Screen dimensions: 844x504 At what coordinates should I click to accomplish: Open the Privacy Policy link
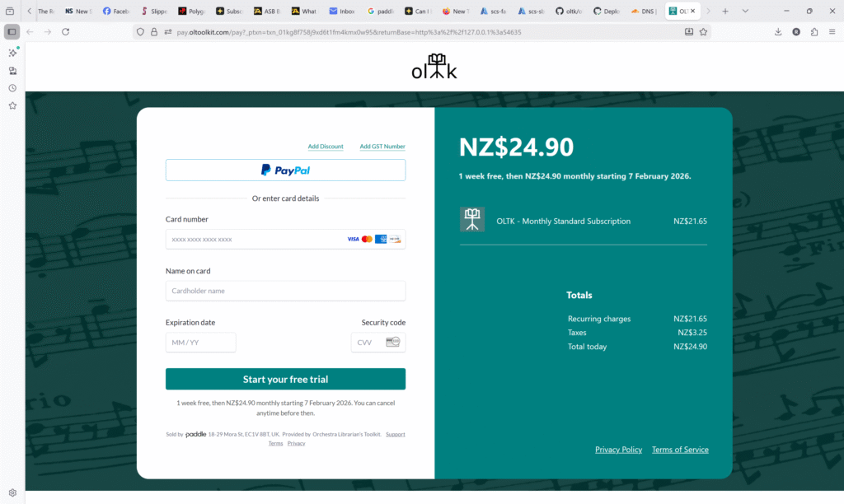pos(618,450)
